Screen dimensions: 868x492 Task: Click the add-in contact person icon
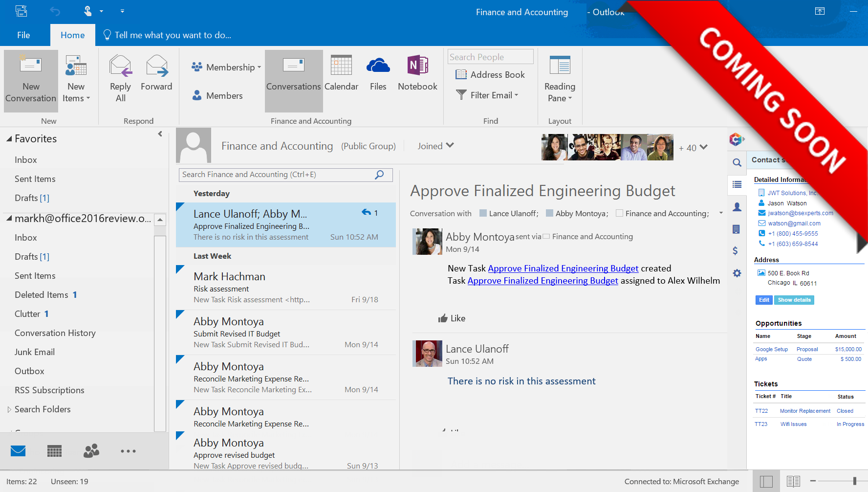[x=737, y=207]
